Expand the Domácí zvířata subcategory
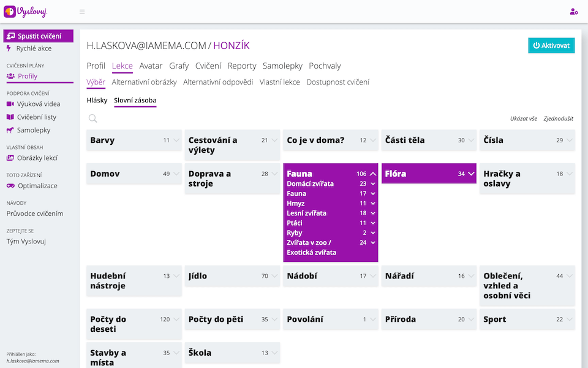 point(373,184)
